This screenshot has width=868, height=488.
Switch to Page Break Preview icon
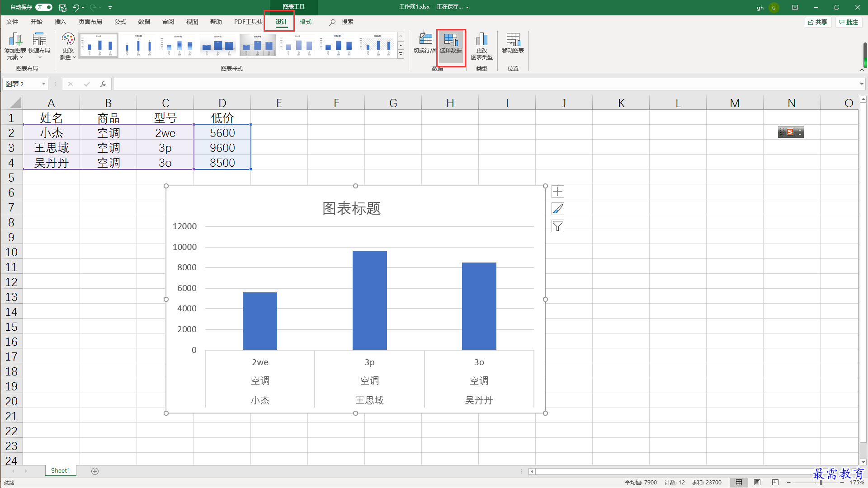775,483
